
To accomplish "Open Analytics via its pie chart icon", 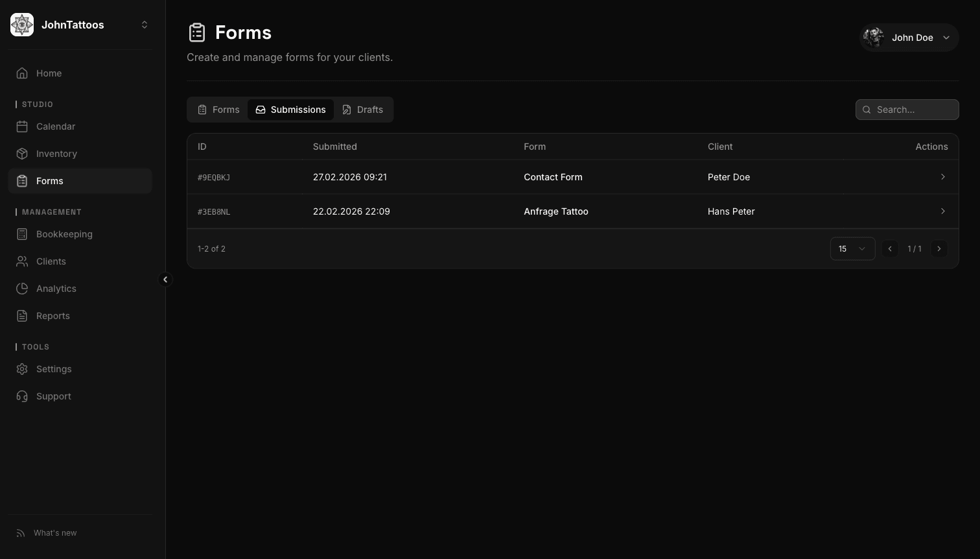I will (x=22, y=289).
